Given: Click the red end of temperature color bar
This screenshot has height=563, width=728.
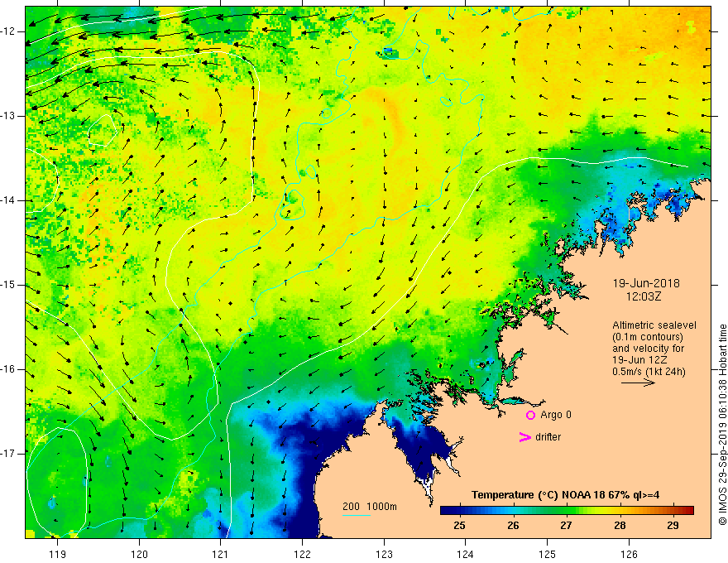Looking at the screenshot, I should 688,511.
